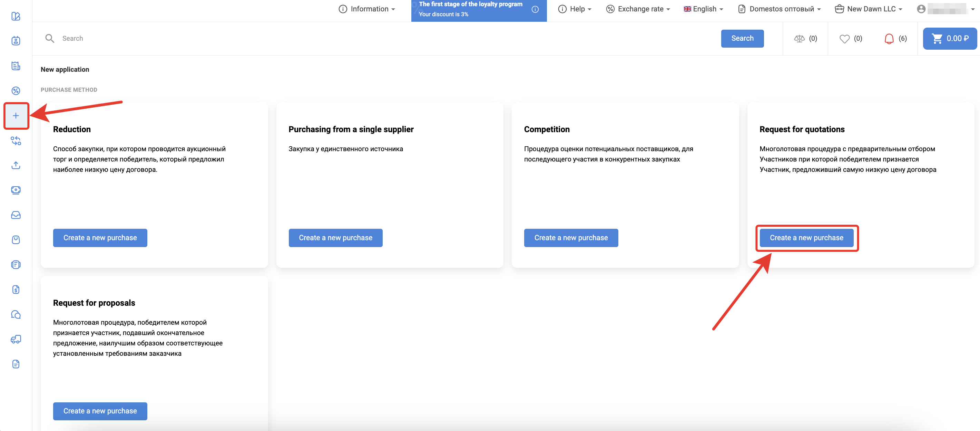This screenshot has height=431, width=980.
Task: Click the loyalty program info icon
Action: 535,10
